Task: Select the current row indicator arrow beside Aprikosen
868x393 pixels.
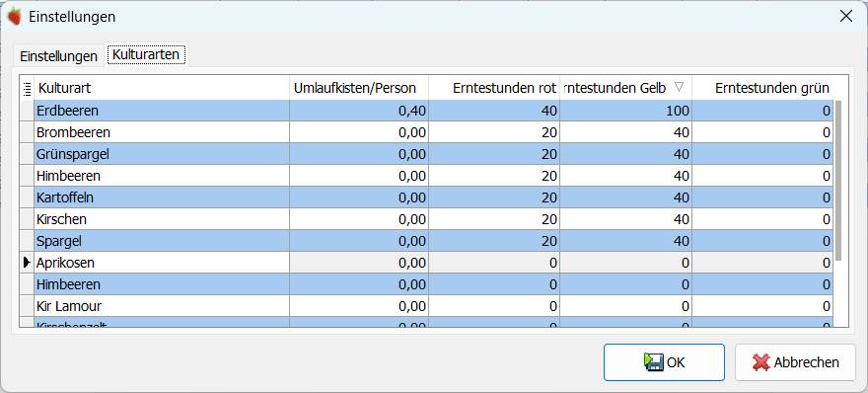Action: coord(27,263)
